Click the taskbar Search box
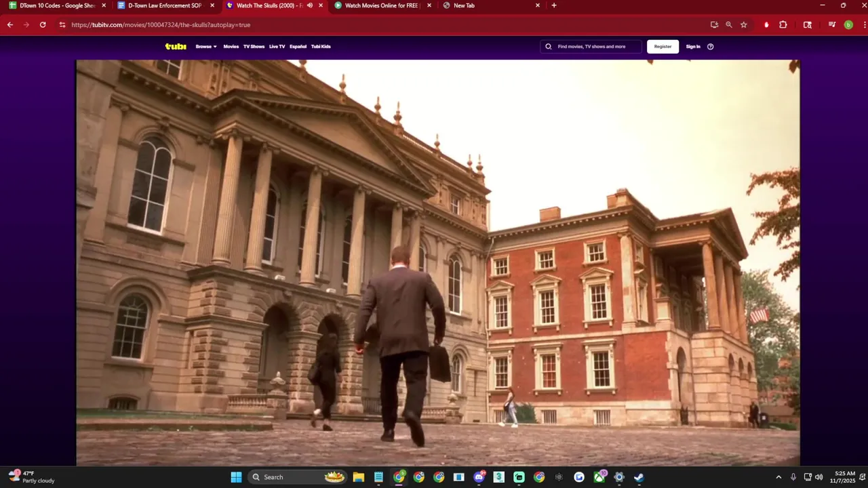This screenshot has height=488, width=868. pyautogui.click(x=298, y=477)
